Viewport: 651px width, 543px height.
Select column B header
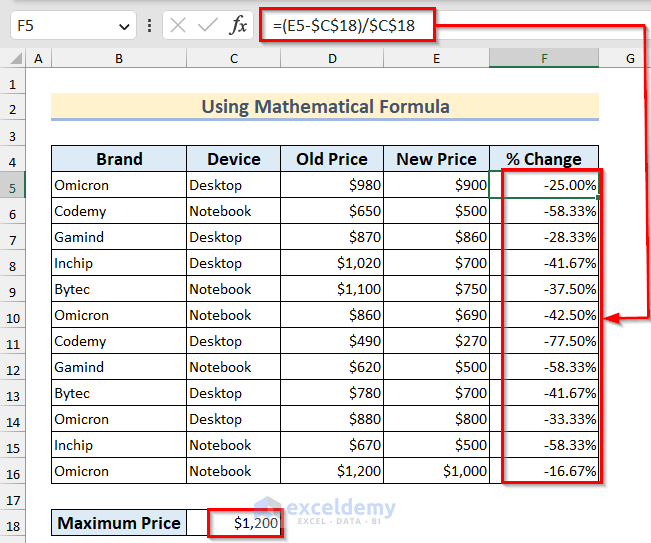[x=119, y=58]
